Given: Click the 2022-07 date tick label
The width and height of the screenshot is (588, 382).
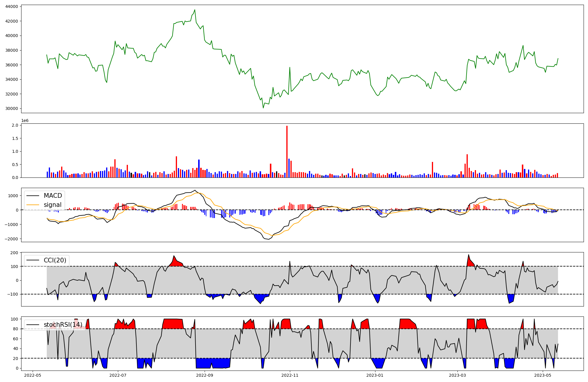Looking at the screenshot, I should click(118, 375).
